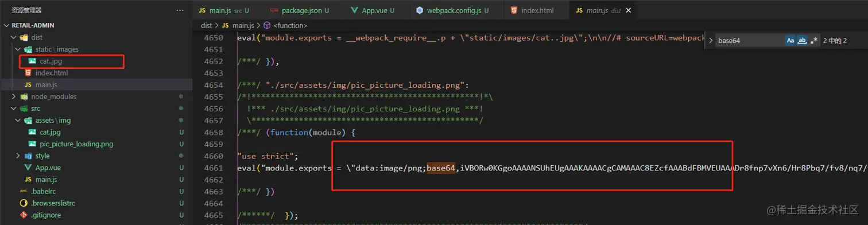Click the '2 中的 2' match count
This screenshot has height=225, width=868.
pyautogui.click(x=835, y=41)
